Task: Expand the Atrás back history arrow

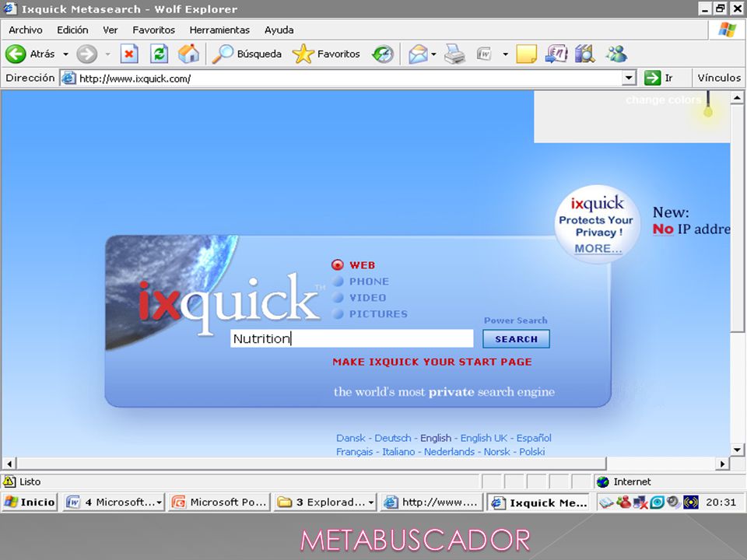Action: point(65,54)
